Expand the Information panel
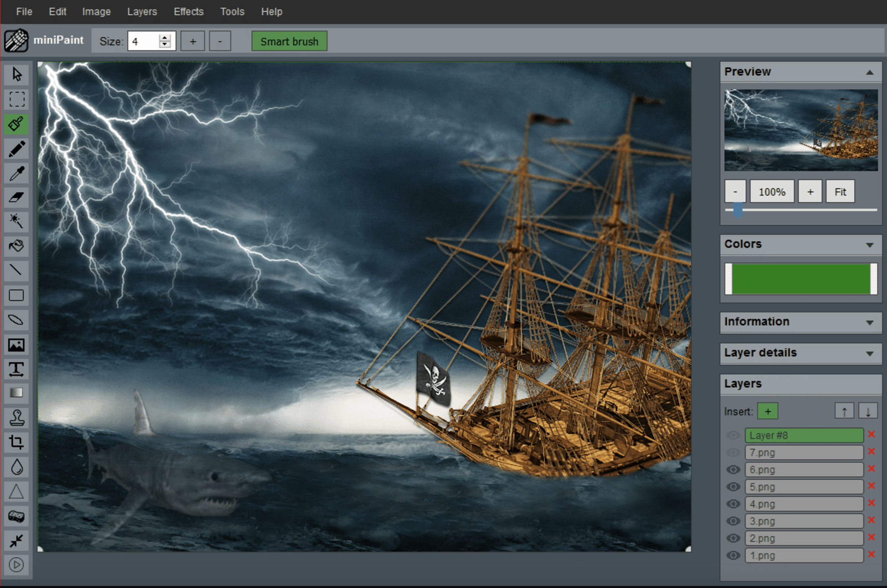This screenshot has width=887, height=588. pos(869,323)
